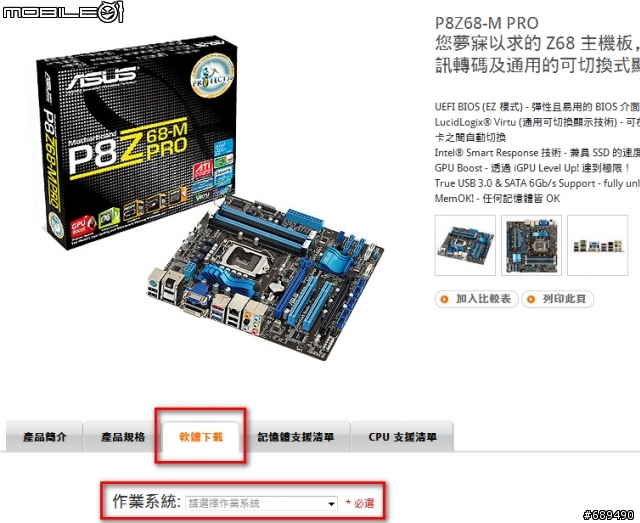Switch to the 產品簡介 tab
Viewport: 640px width, 523px height.
(x=44, y=436)
